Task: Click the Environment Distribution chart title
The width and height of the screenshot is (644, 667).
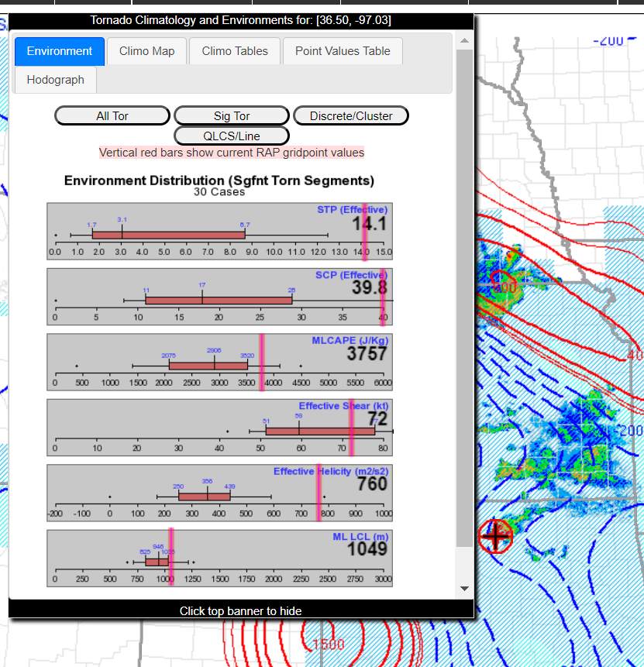Action: [x=219, y=181]
